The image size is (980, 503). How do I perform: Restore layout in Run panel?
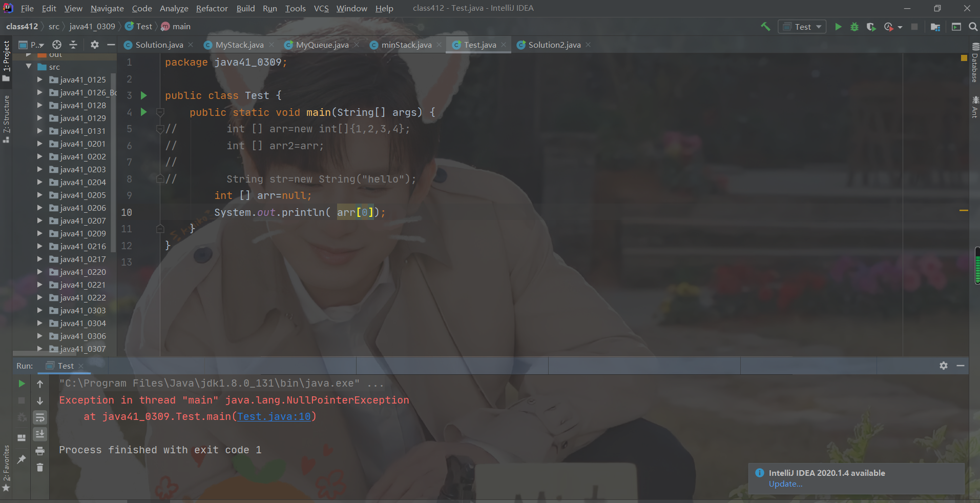point(22,437)
